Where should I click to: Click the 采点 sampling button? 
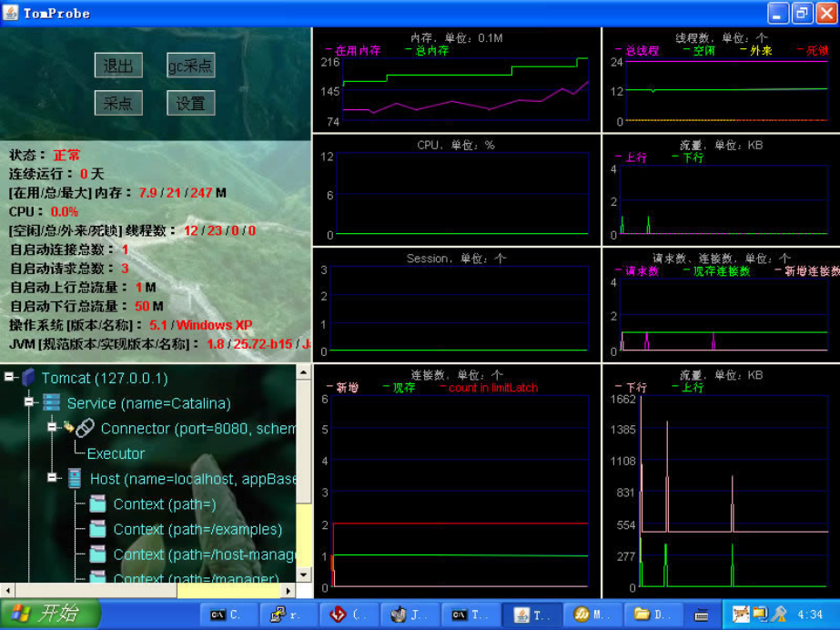pyautogui.click(x=118, y=103)
